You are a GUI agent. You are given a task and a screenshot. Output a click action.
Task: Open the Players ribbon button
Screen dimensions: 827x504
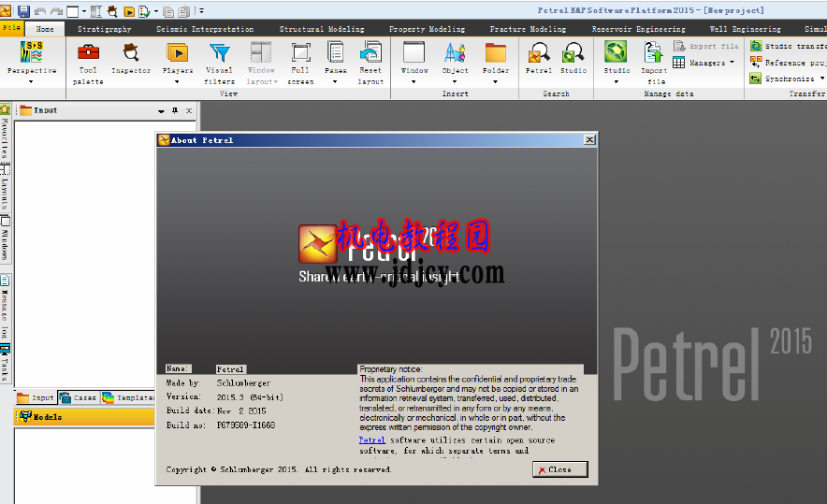pos(178,59)
